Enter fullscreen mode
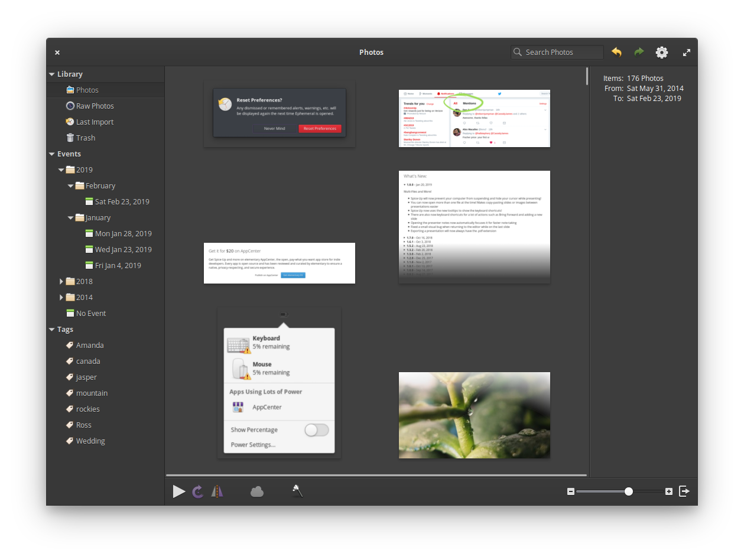Viewport: 744px width, 560px height. click(x=686, y=52)
